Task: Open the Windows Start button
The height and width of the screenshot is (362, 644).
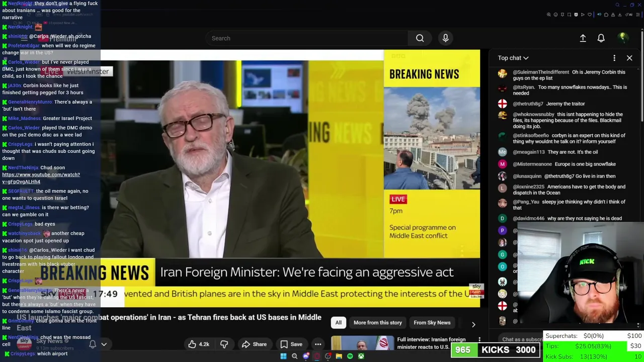Action: (283, 356)
